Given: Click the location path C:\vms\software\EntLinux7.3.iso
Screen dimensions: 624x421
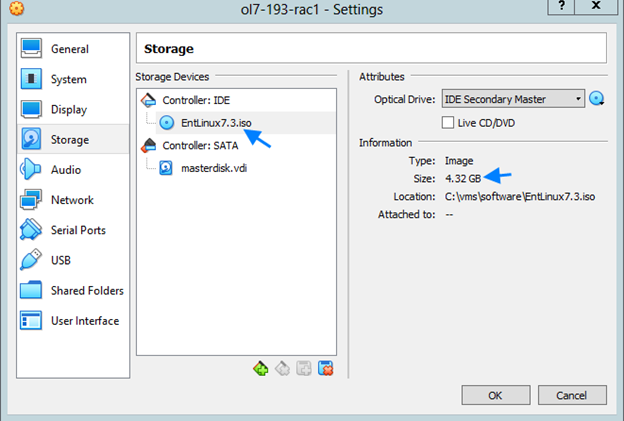Looking at the screenshot, I should tap(520, 197).
